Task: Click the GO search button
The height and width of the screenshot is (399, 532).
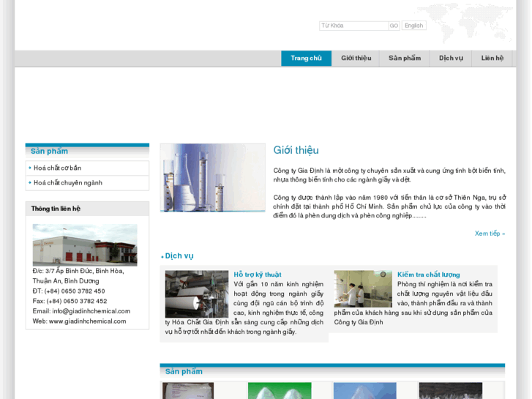Action: [394, 26]
